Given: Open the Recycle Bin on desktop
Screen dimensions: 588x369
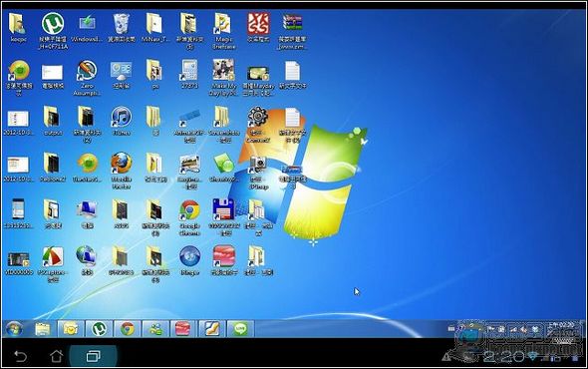Looking at the screenshot, I should (x=122, y=24).
